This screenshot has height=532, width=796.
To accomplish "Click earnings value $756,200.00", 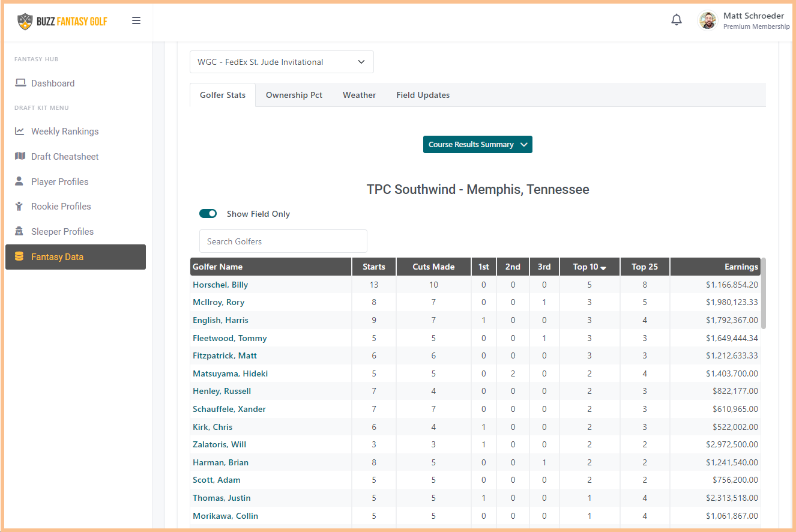I will click(734, 480).
